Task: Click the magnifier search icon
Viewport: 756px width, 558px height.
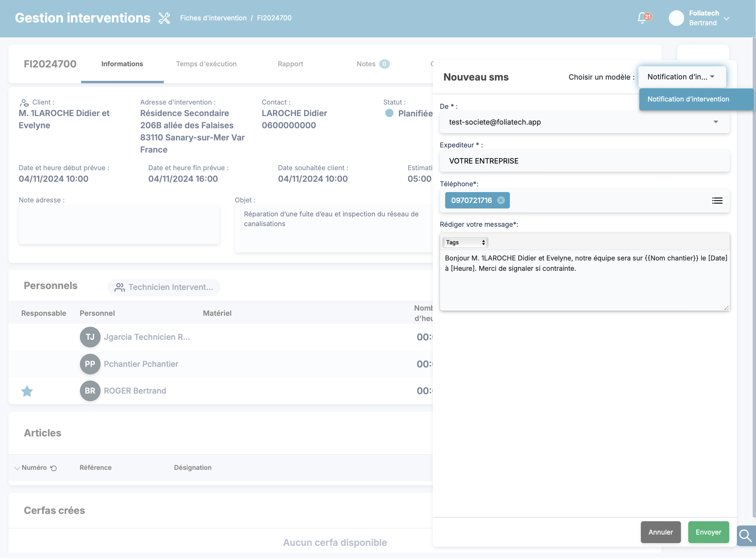Action: (x=745, y=536)
